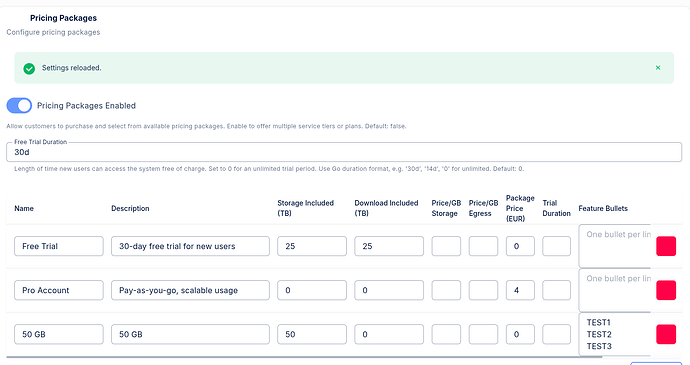The height and width of the screenshot is (365, 690).
Task: Click Price/GB Storage field in 50 GB row
Action: (x=446, y=334)
